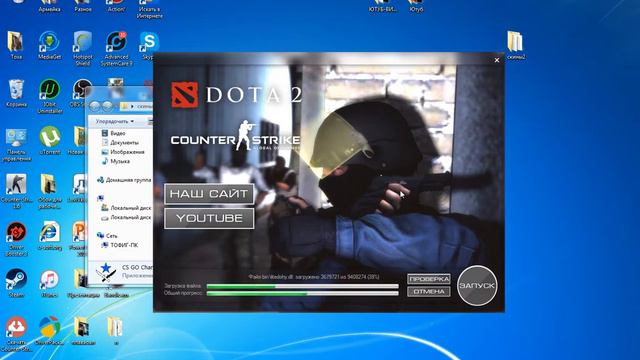The height and width of the screenshot is (360, 640).
Task: Click the Общий прогресс progress bar
Action: 302,293
